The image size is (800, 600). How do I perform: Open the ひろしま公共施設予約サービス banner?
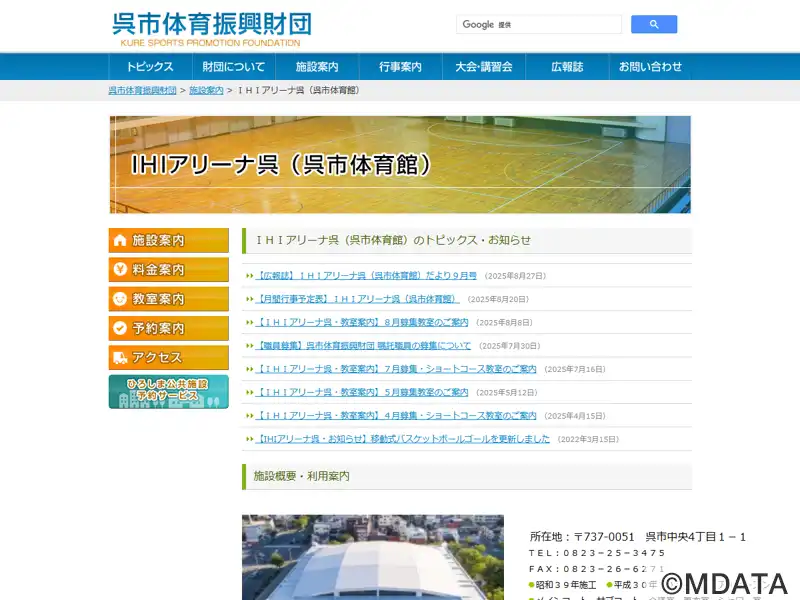[x=168, y=391]
